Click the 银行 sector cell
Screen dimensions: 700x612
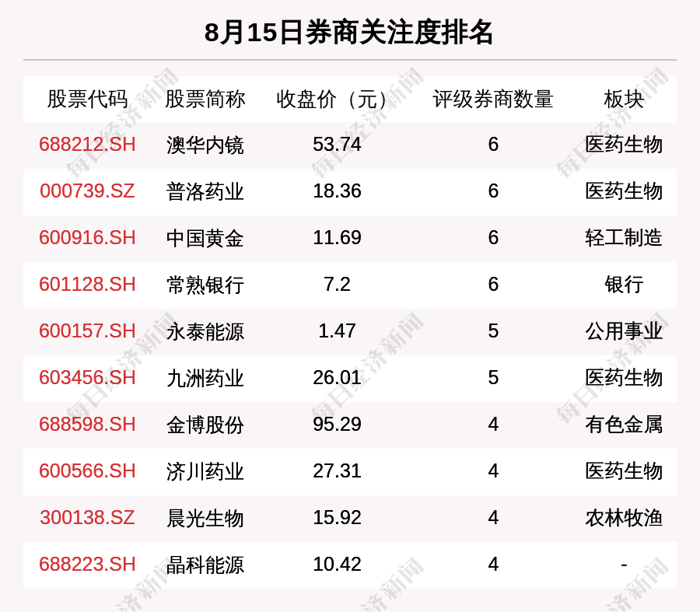[624, 285]
